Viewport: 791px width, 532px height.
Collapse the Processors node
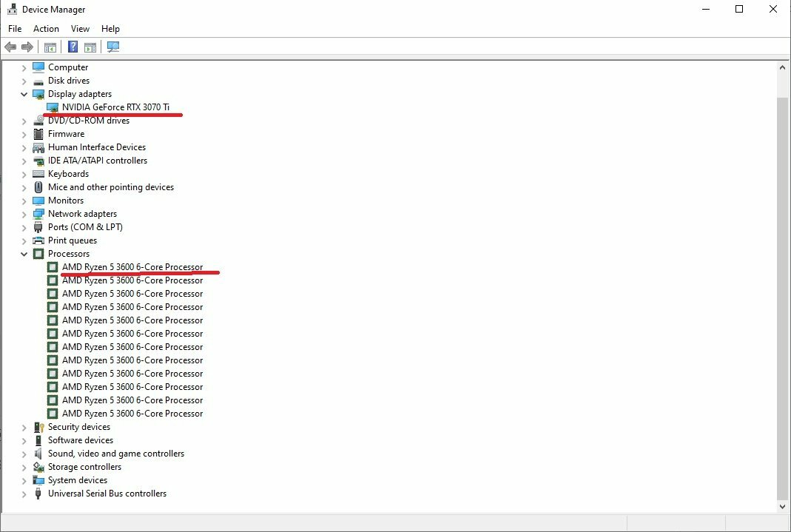pos(24,254)
